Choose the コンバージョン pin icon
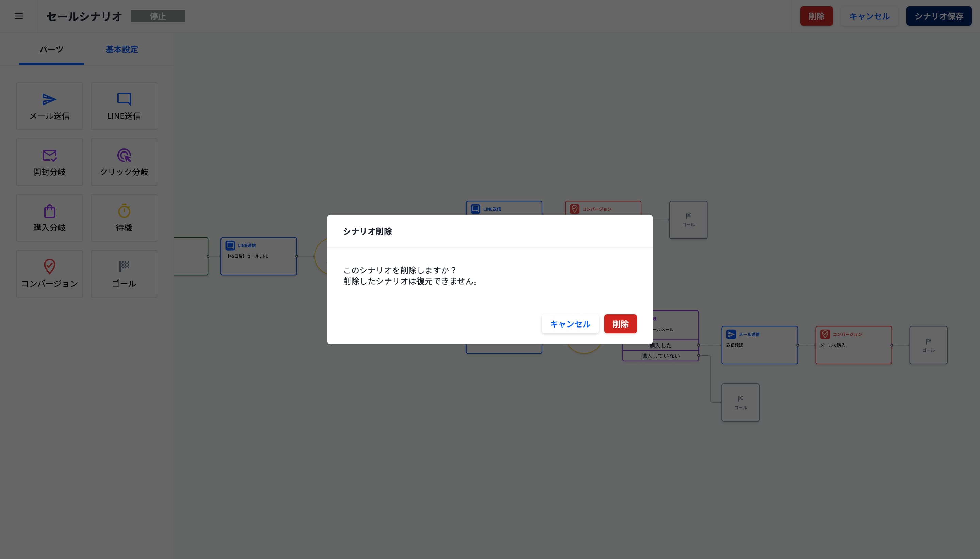 point(49,267)
